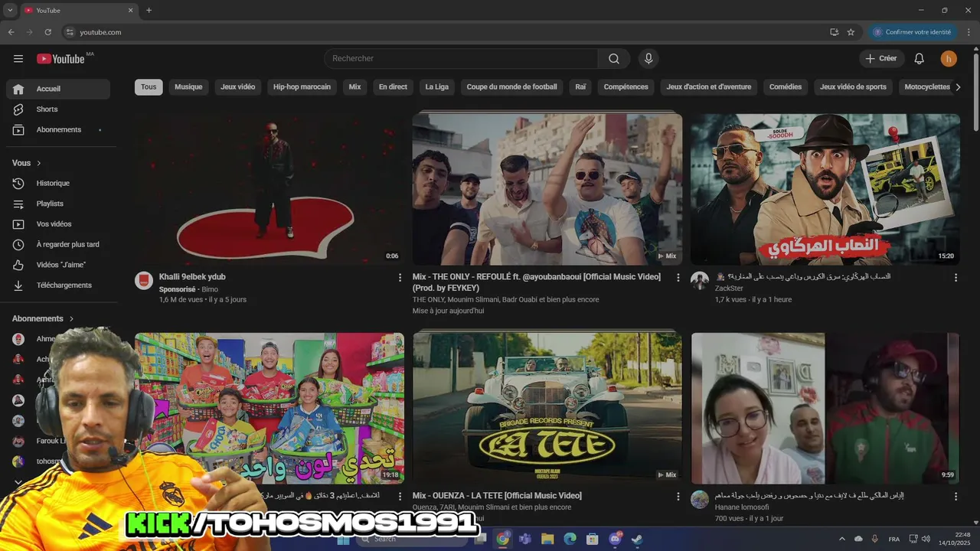Click the ZackSter channel name
980x551 pixels.
(729, 289)
